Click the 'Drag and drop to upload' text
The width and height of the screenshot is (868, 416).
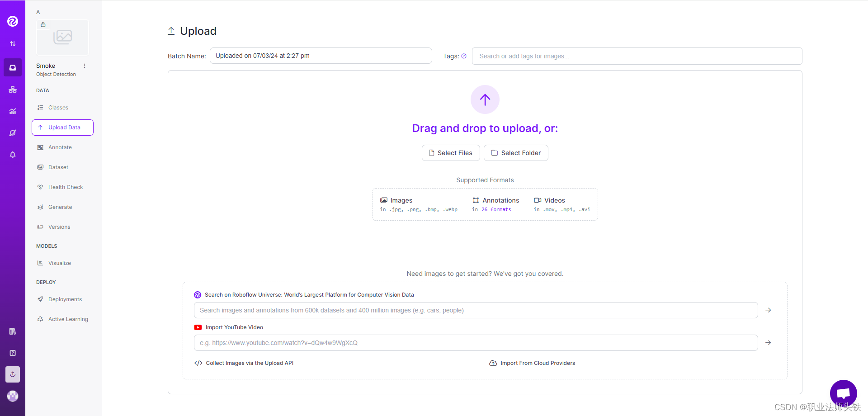click(x=485, y=128)
